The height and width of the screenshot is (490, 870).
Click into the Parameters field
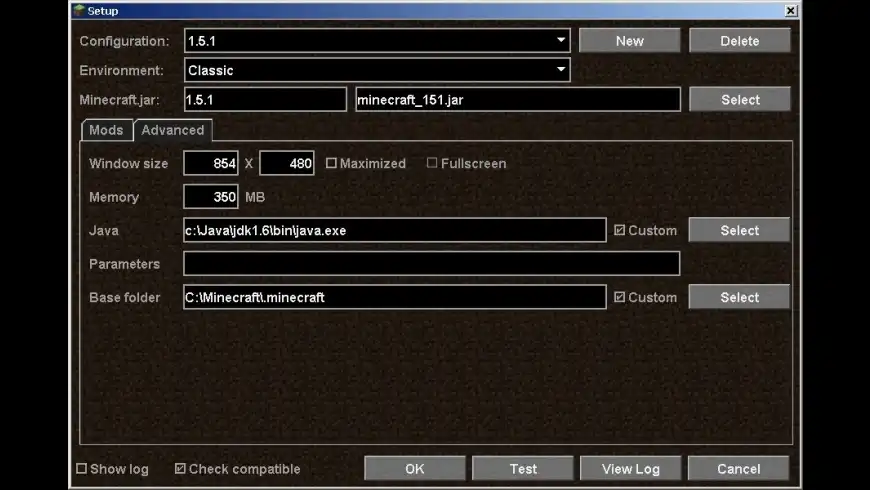(x=432, y=264)
